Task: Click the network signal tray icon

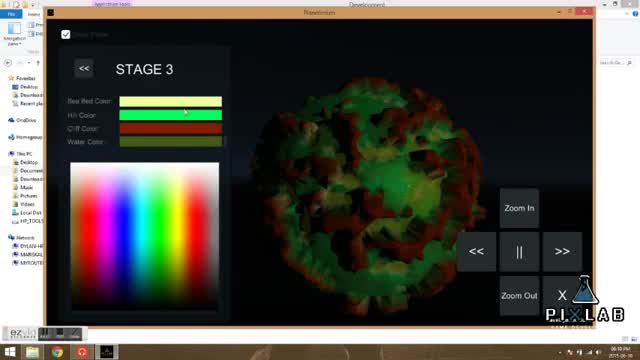Action: click(x=589, y=352)
